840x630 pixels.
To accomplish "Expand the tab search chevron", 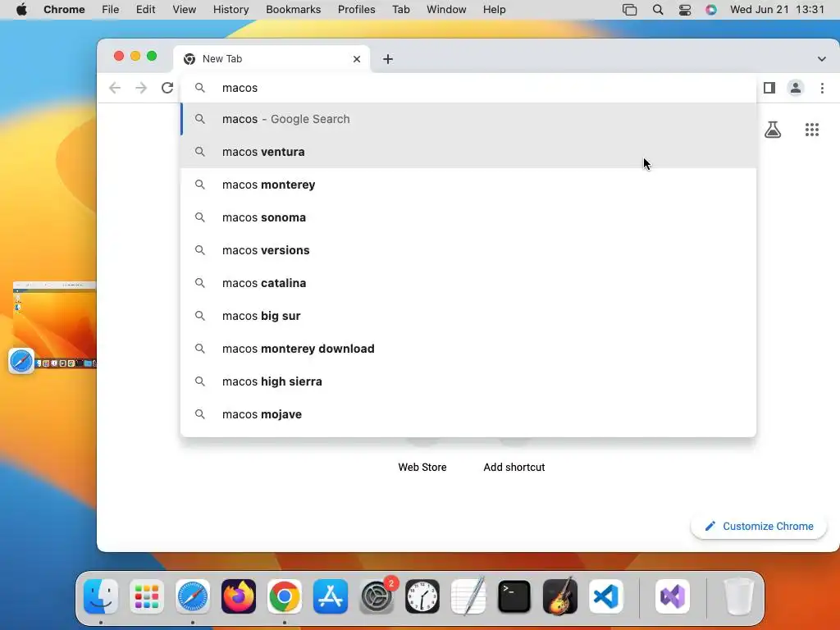I will pos(821,59).
